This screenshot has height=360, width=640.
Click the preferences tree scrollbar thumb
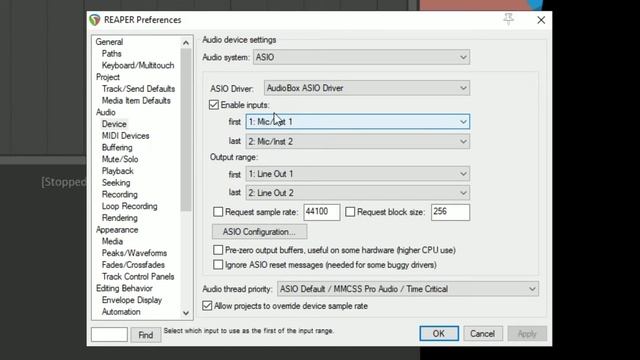click(x=186, y=130)
